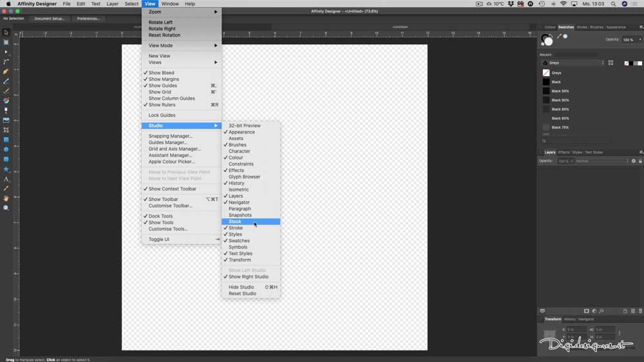Select the Pencil tool

point(6,81)
